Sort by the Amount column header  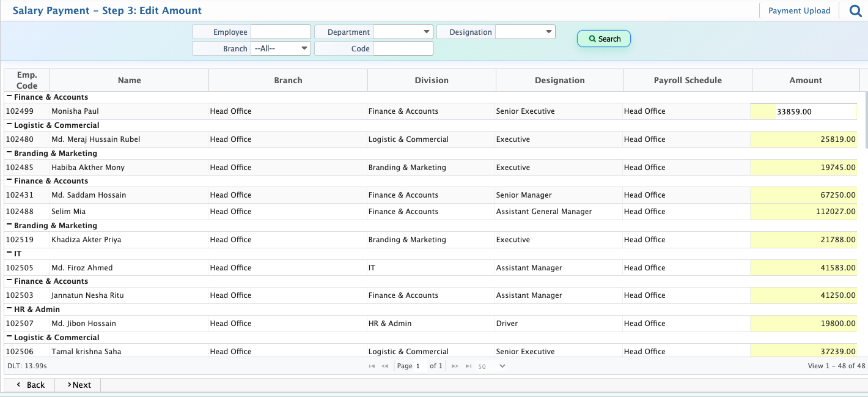click(805, 80)
